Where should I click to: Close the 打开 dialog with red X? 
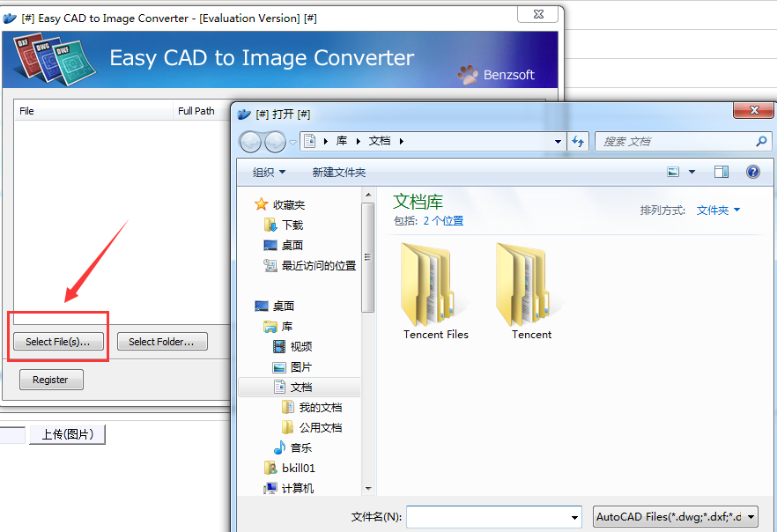click(754, 110)
